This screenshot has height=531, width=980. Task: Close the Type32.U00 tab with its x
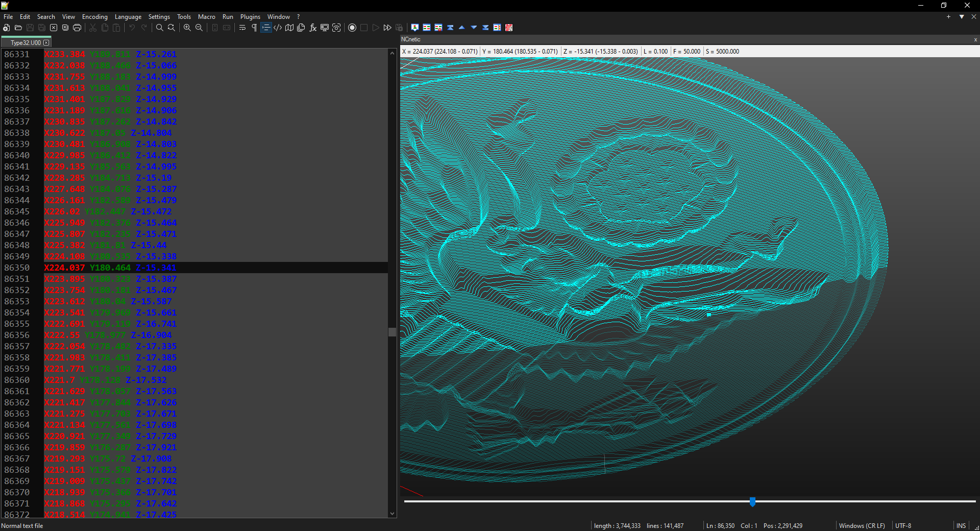click(x=46, y=43)
